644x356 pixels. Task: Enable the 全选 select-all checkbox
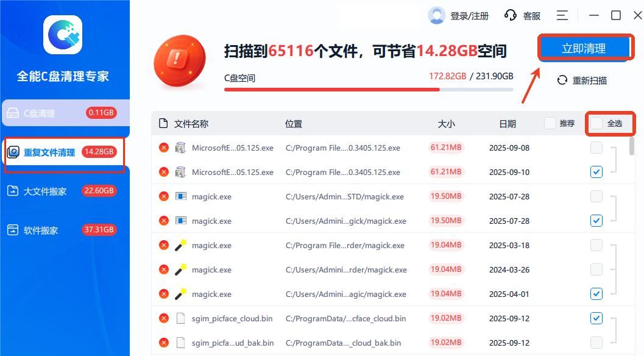point(596,123)
